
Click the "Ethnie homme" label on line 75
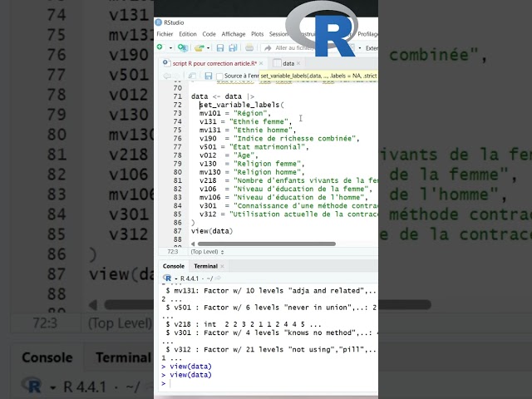tap(263, 131)
